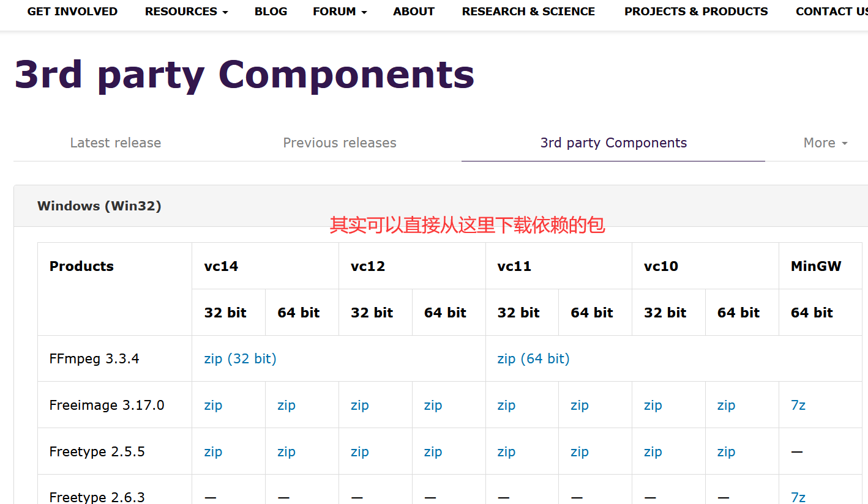
Task: Click the vc14 column header
Action: point(221,266)
